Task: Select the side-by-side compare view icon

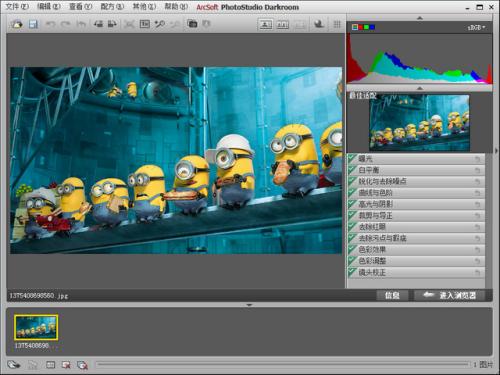Action: 283,24
